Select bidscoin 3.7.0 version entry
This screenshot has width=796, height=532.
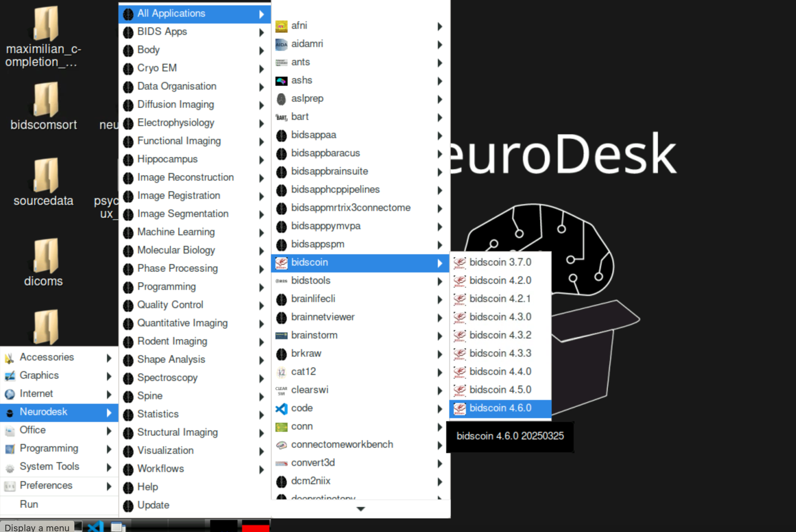click(x=500, y=262)
